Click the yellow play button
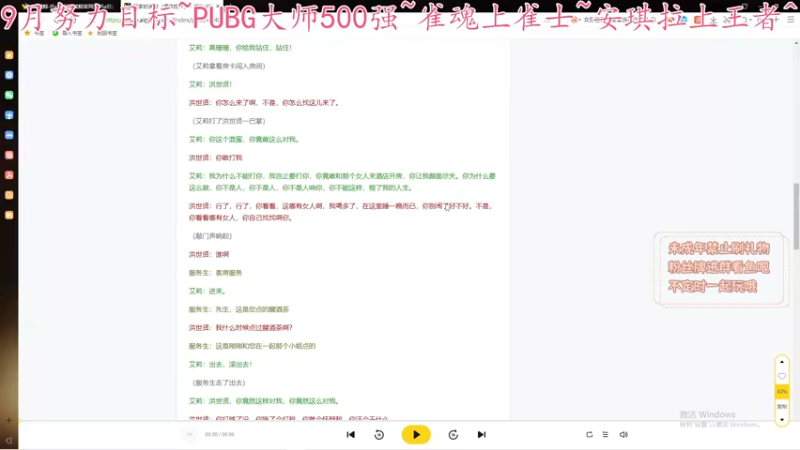The height and width of the screenshot is (450, 800). tap(416, 435)
